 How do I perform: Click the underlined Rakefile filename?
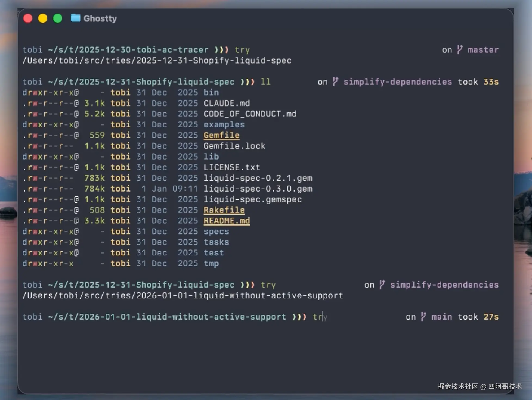[x=224, y=210]
